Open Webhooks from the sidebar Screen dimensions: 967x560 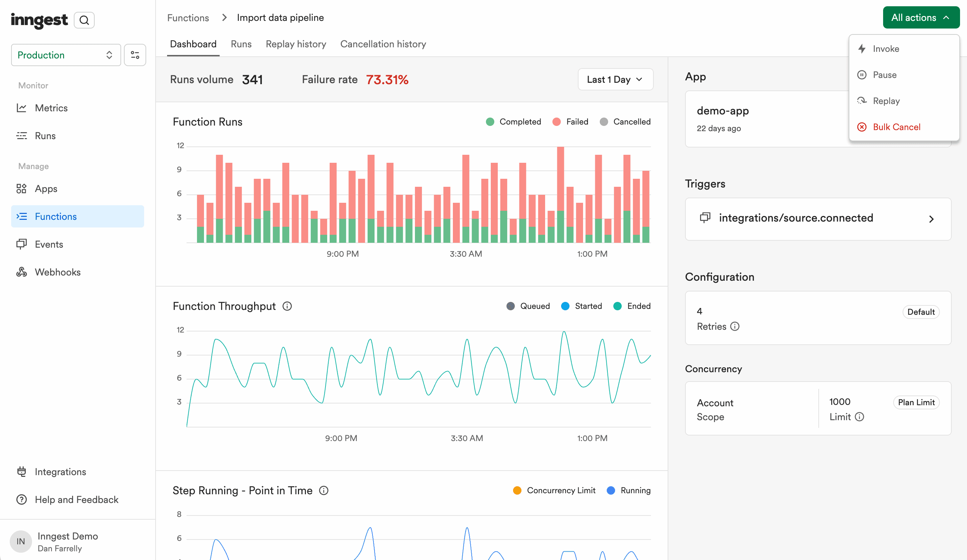point(57,272)
